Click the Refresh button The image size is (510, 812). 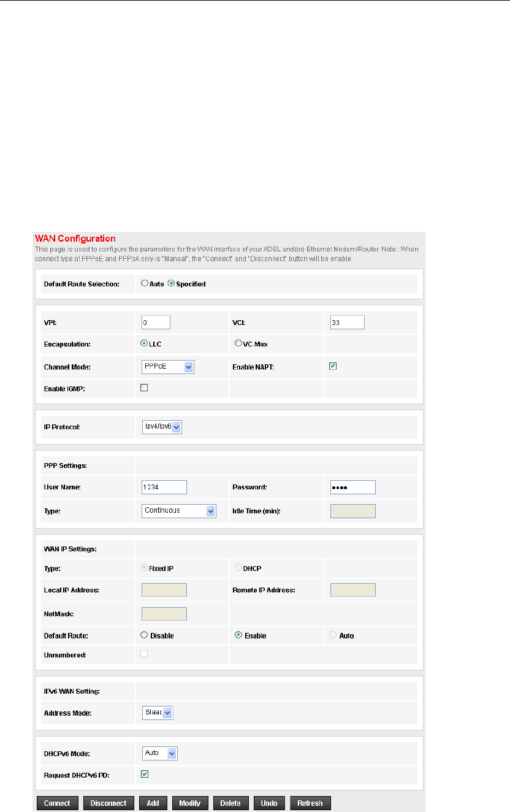click(x=310, y=803)
